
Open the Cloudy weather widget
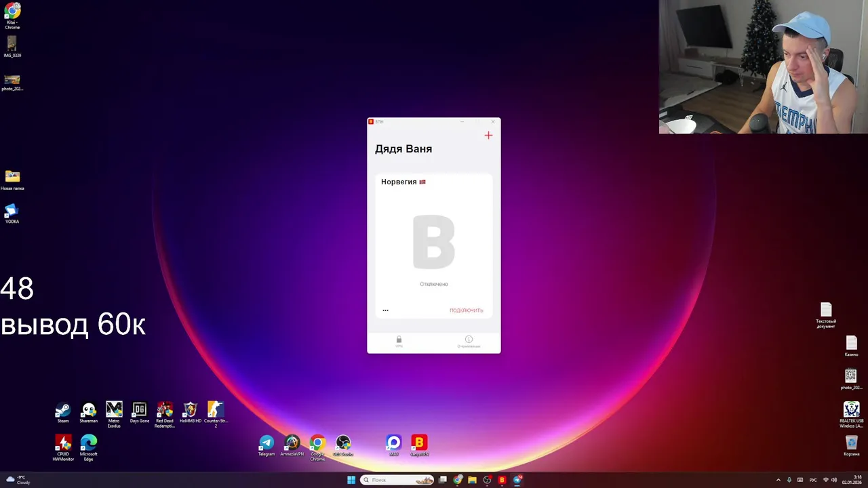click(x=18, y=480)
